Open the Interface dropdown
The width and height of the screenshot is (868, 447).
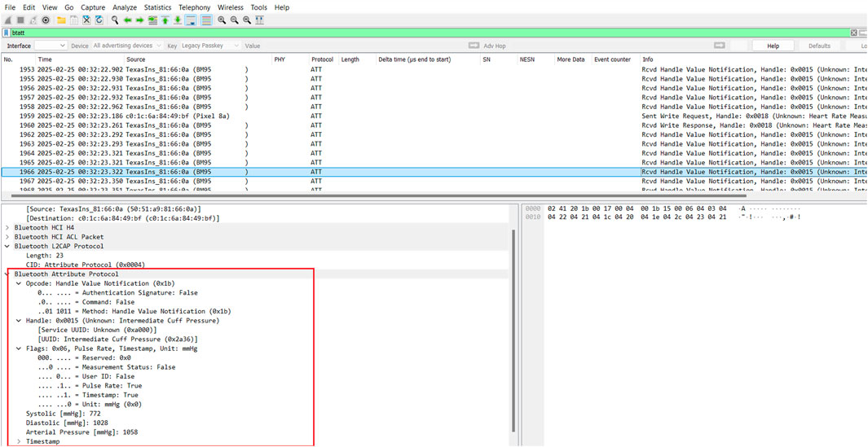point(50,46)
